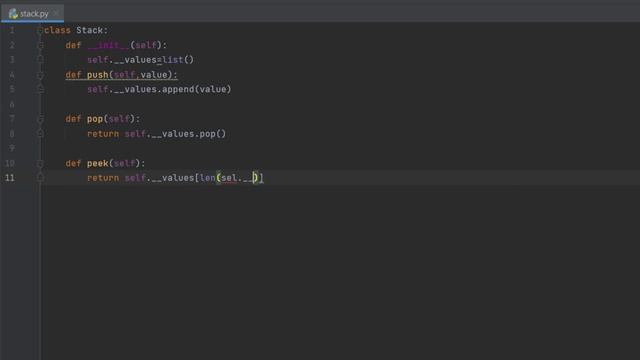The width and height of the screenshot is (640, 360).
Task: Collapse the peek method fold marker on line 10
Action: 40,164
